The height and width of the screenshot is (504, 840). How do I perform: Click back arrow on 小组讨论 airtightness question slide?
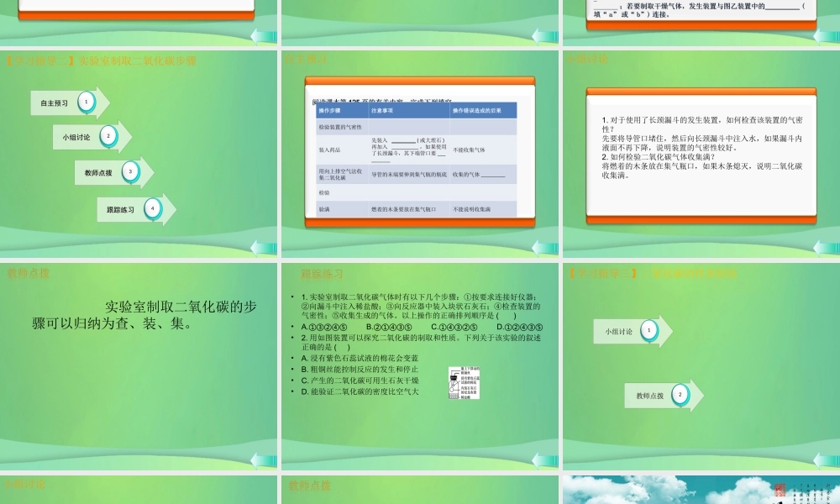[x=827, y=248]
